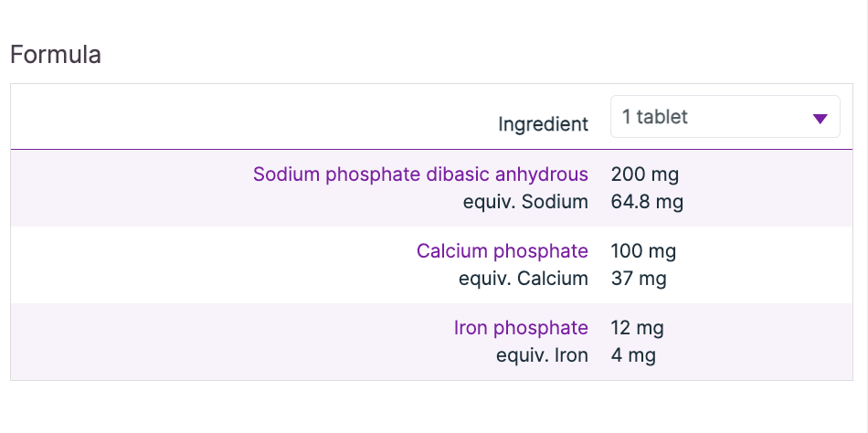Click the '1 tablet' text inside the selector
This screenshot has width=868, height=433.
[654, 117]
